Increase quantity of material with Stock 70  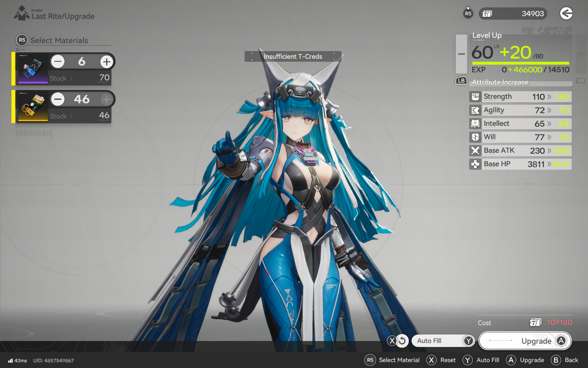coord(107,62)
